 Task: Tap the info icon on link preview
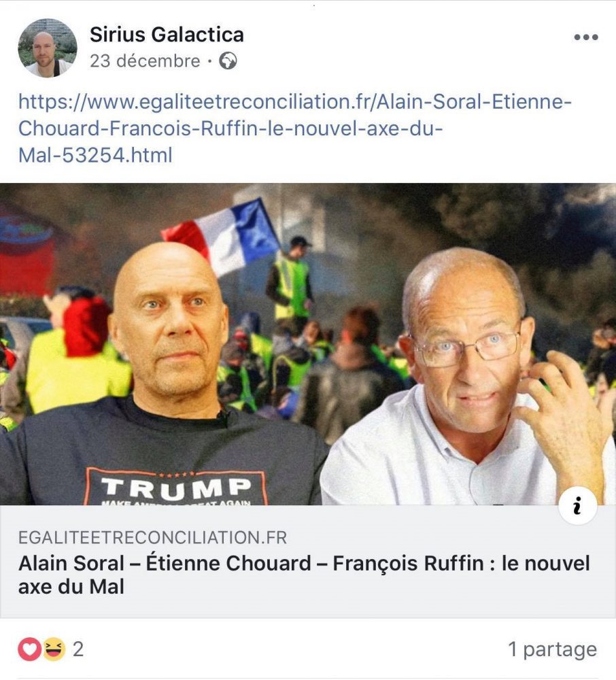[x=577, y=506]
